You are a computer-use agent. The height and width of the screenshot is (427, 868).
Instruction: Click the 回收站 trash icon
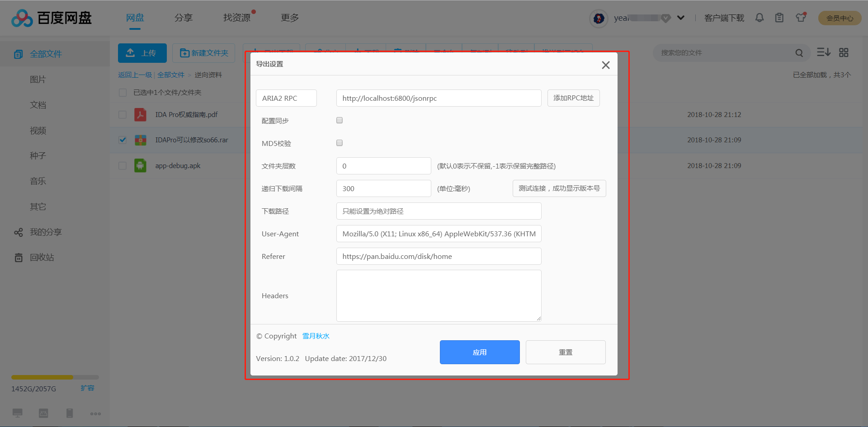[19, 258]
